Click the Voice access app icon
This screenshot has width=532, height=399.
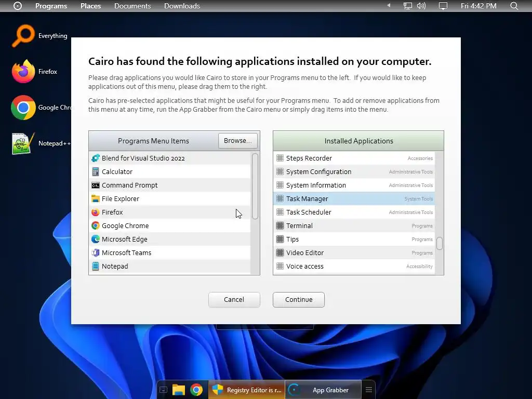click(x=280, y=267)
